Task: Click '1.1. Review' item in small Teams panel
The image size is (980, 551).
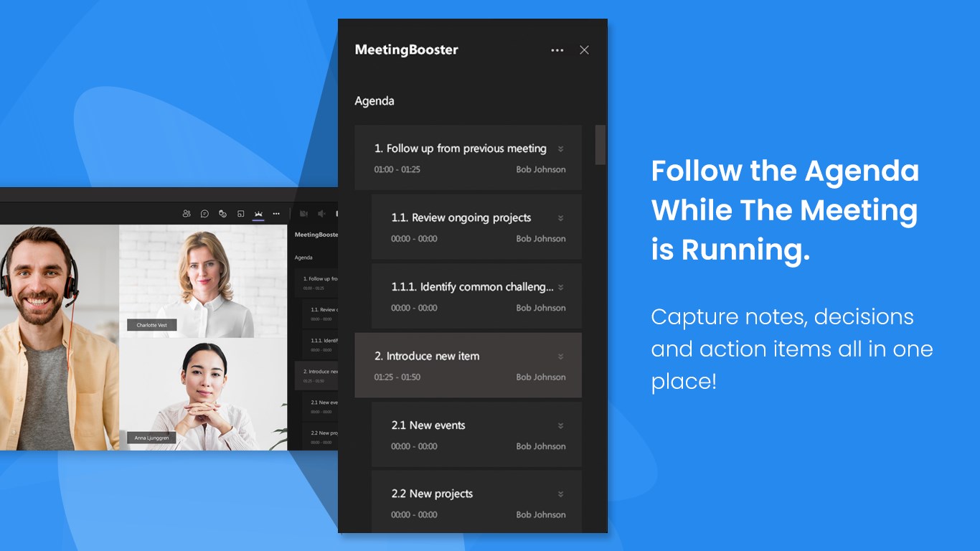Action: 320,314
